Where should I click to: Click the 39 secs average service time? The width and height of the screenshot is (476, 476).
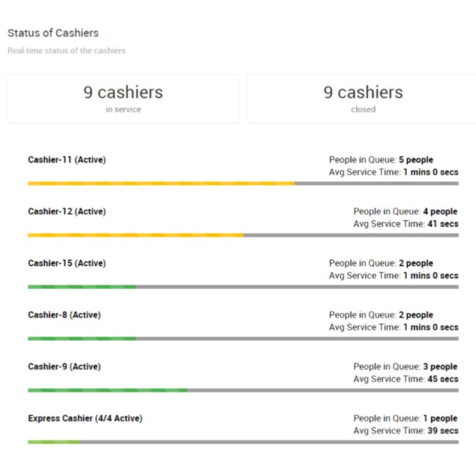tap(443, 430)
